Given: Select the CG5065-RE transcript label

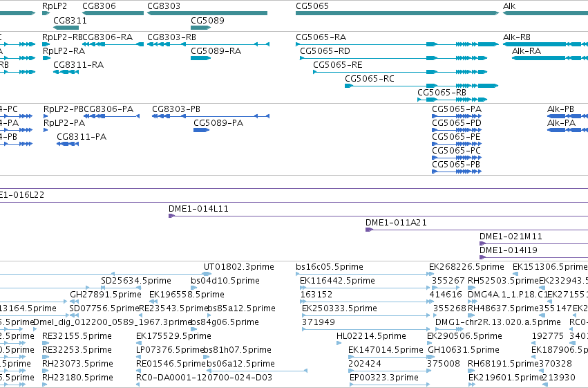Looking at the screenshot, I should coord(337,65).
